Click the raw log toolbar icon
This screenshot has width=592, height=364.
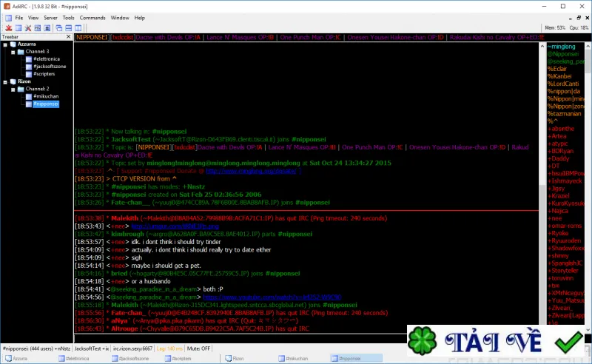click(x=38, y=28)
